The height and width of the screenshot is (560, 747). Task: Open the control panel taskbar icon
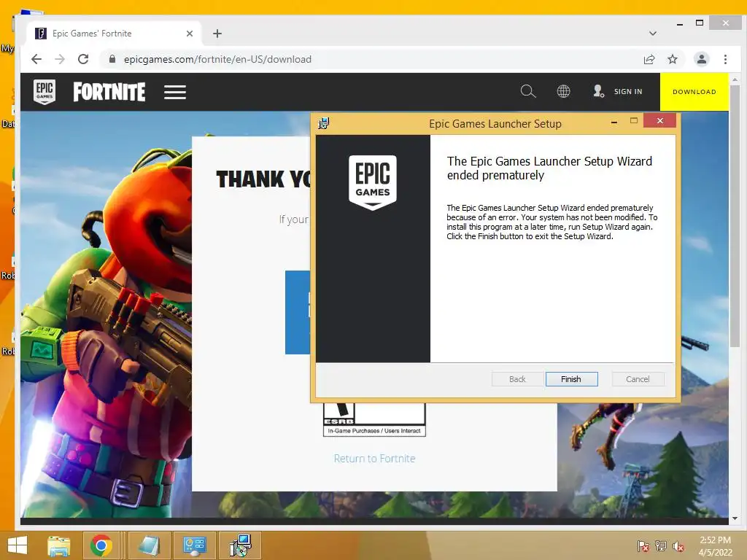194,545
